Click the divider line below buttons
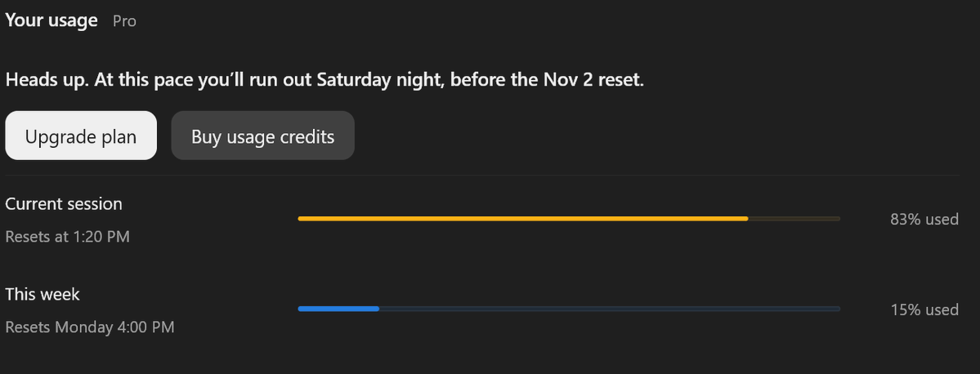Screen dimensions: 980x374 pyautogui.click(x=482, y=176)
